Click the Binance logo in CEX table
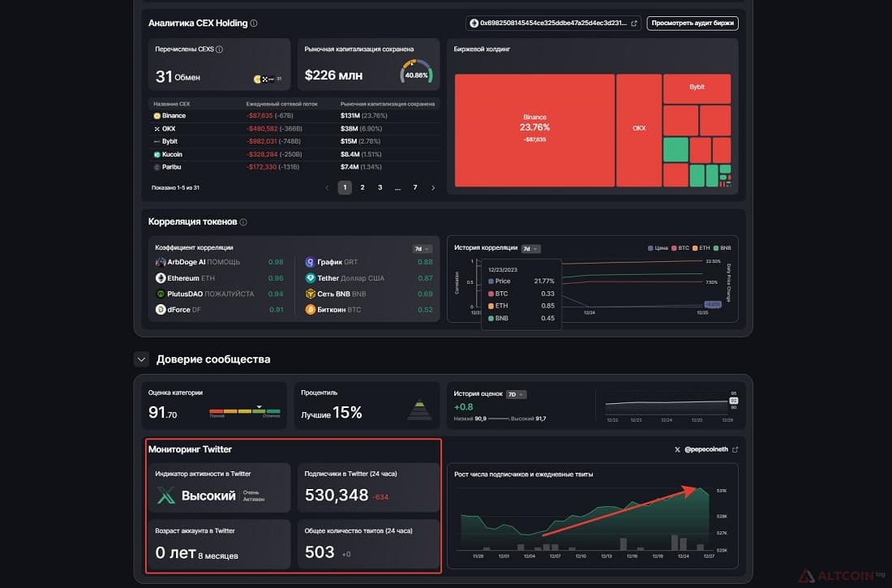This screenshot has height=588, width=892. point(157,115)
